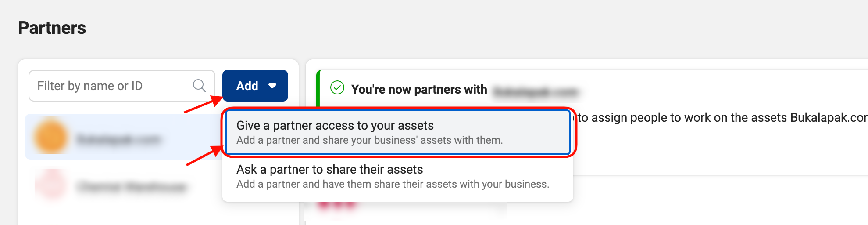868x225 pixels.
Task: Focus the Filter by name or ID field
Action: (x=122, y=86)
